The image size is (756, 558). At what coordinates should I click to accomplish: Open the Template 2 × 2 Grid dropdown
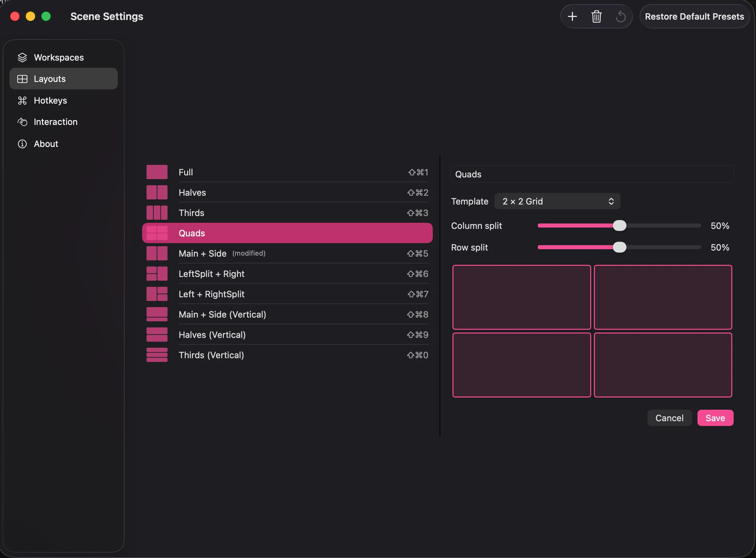coord(557,201)
